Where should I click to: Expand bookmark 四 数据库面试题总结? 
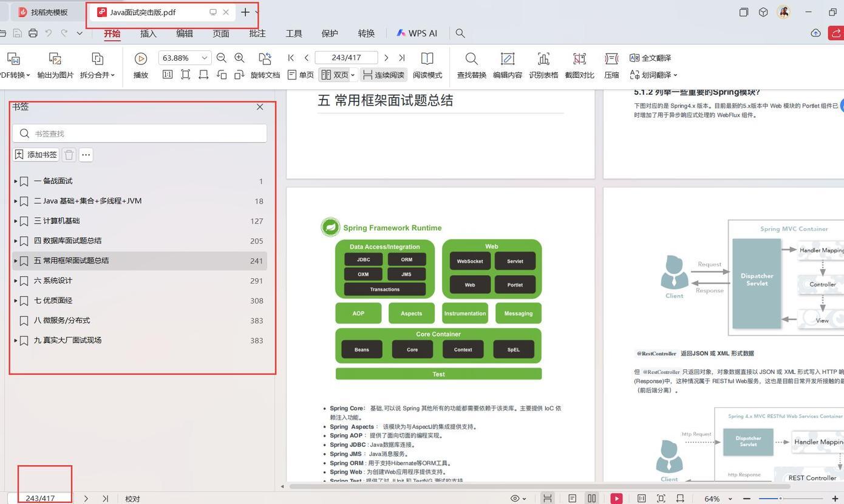16,241
